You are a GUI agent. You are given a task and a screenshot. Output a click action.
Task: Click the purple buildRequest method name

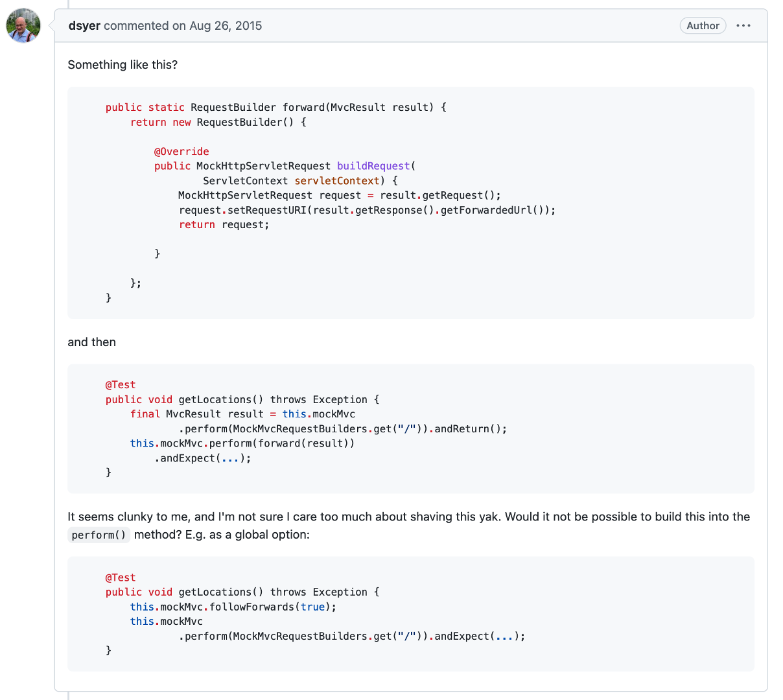(x=373, y=166)
